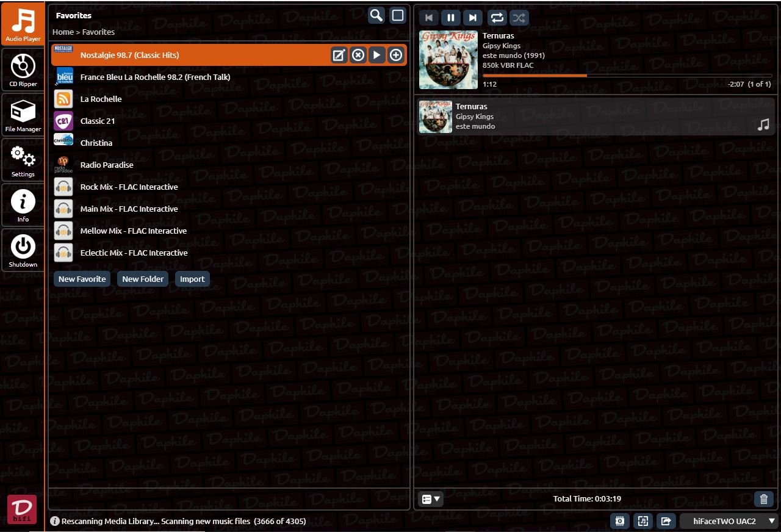Image resolution: width=781 pixels, height=532 pixels.
Task: Click the share arrow icon
Action: [x=666, y=521]
